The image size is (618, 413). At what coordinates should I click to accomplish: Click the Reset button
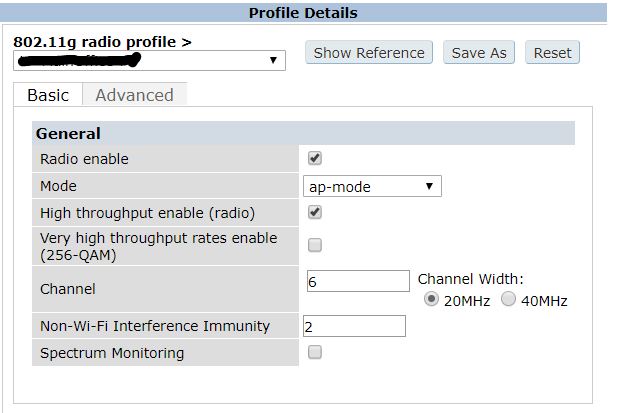click(552, 53)
